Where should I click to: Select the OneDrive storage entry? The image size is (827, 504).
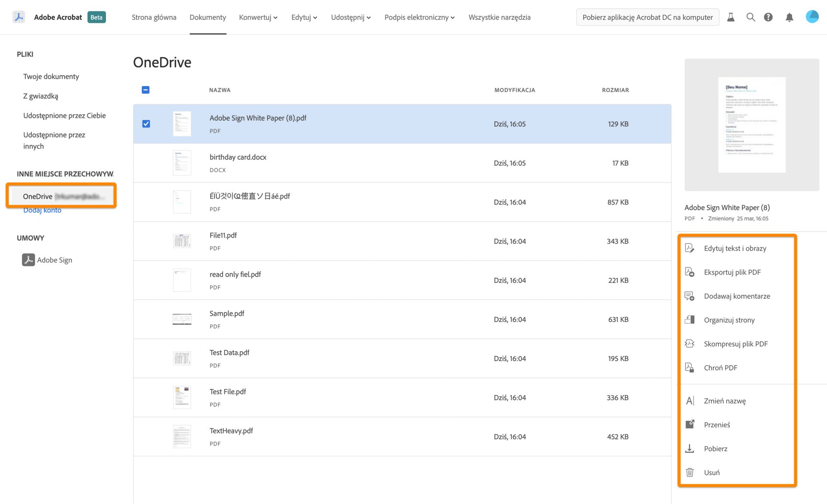pyautogui.click(x=61, y=196)
